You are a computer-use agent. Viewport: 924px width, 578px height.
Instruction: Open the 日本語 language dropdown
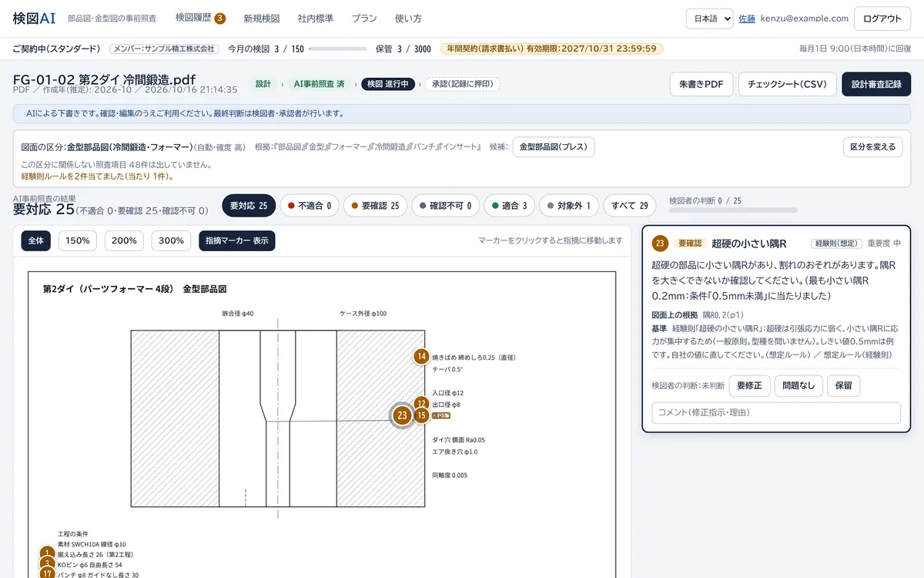click(709, 18)
